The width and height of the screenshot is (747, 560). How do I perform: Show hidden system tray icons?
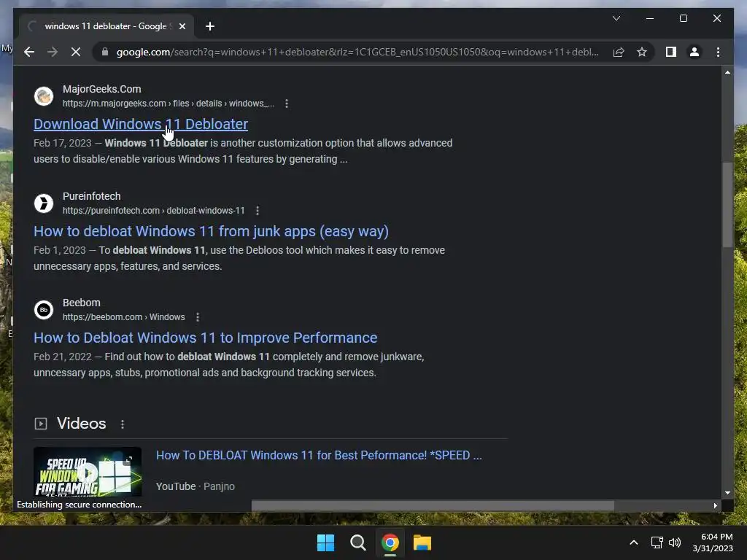[x=634, y=542]
